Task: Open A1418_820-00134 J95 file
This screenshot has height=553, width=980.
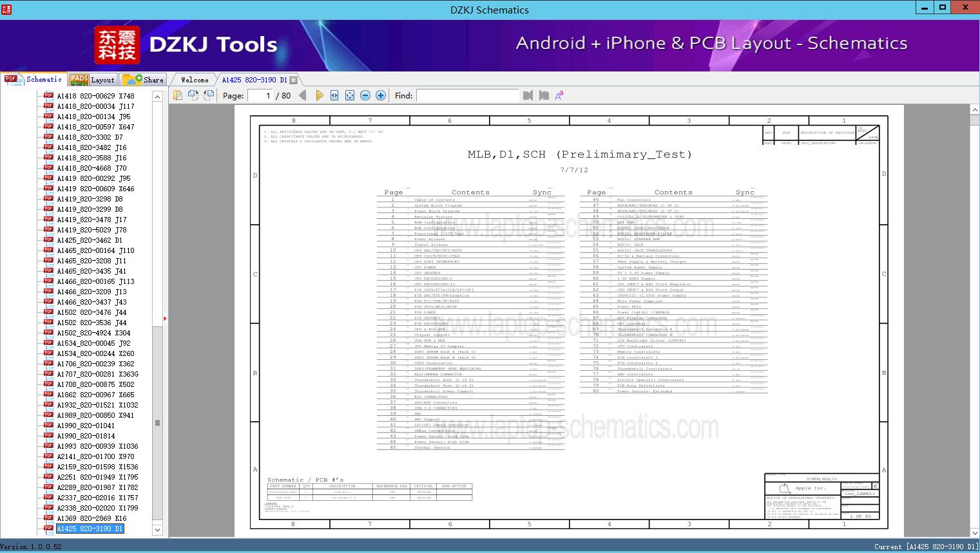Action: (93, 117)
